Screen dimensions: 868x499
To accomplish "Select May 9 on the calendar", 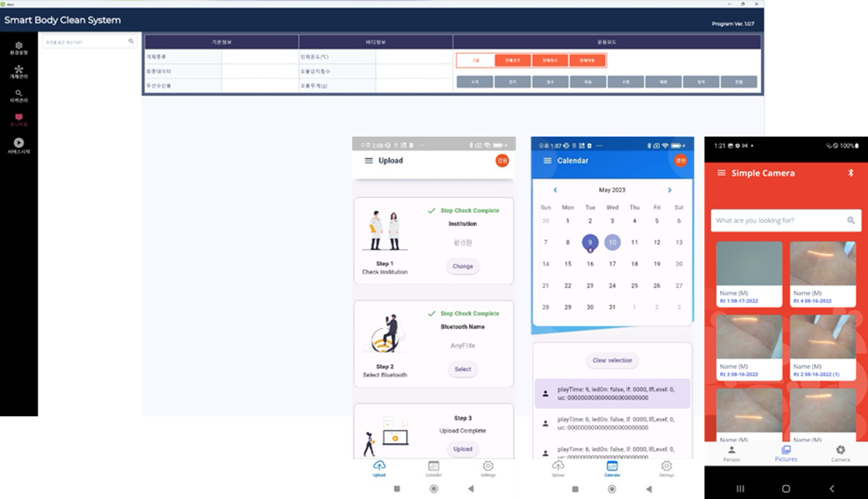I will 590,242.
